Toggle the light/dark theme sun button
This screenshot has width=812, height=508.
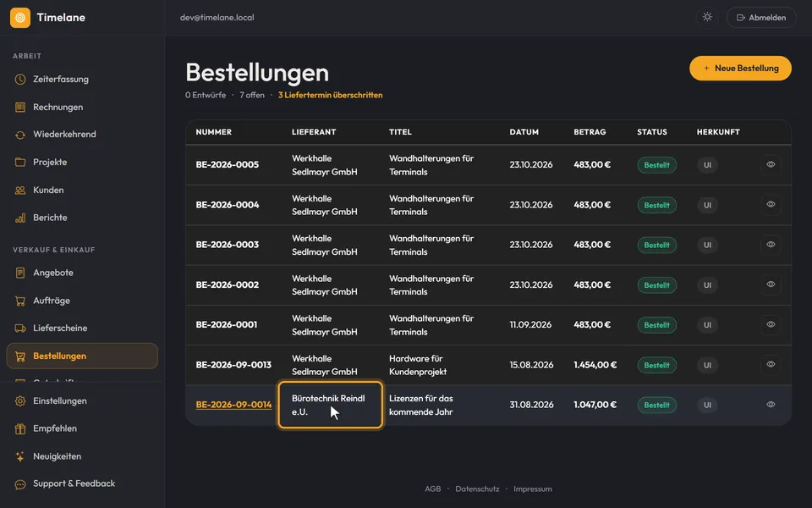pyautogui.click(x=707, y=17)
